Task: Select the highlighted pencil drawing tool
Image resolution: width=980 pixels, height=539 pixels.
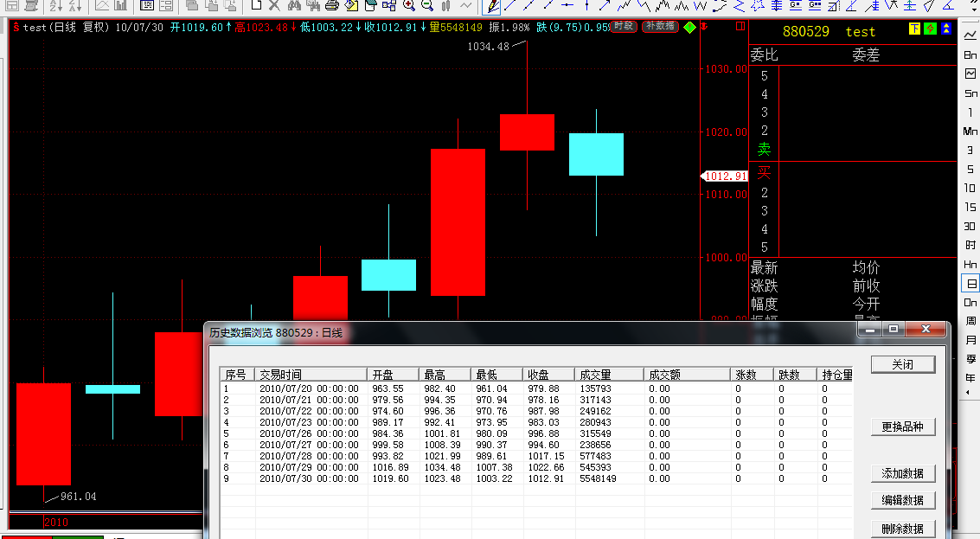Action: (x=492, y=6)
